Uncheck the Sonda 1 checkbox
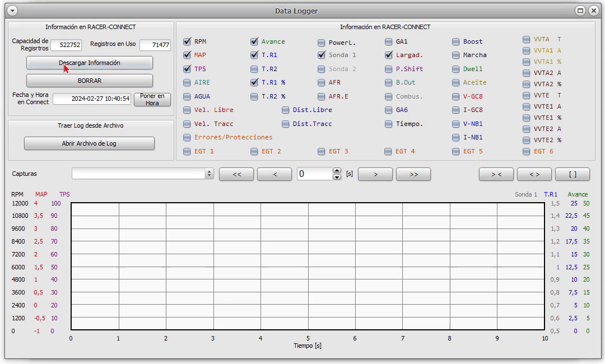 coord(322,55)
